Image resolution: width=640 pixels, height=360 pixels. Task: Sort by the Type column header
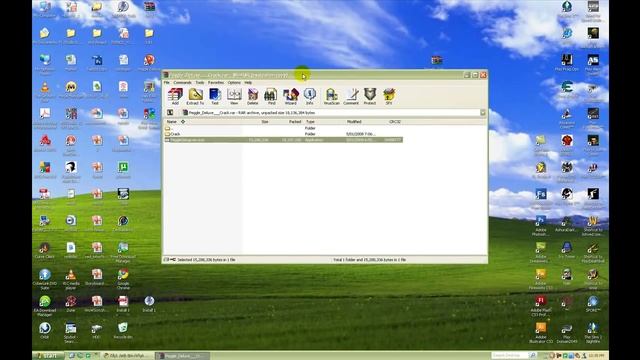(x=310, y=122)
